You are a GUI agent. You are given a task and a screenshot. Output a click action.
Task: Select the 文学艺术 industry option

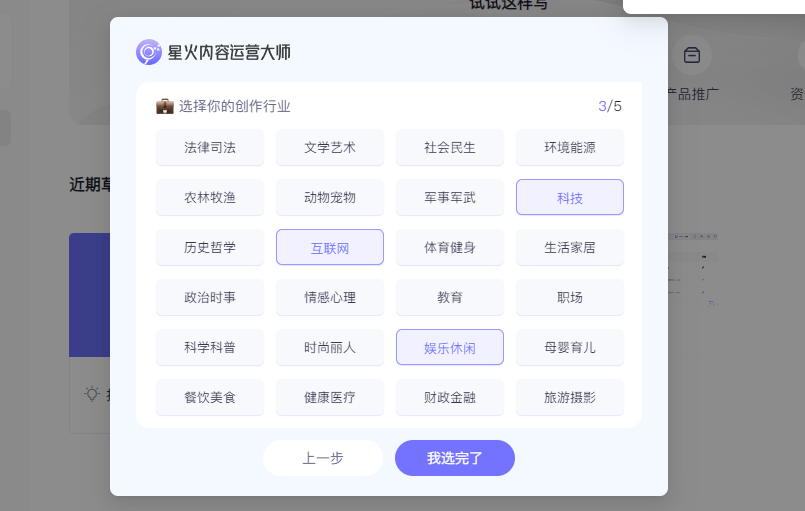[330, 148]
